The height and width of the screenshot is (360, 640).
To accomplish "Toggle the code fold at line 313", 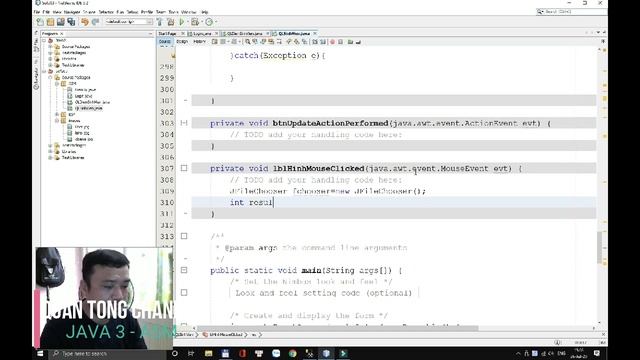I will [184, 236].
